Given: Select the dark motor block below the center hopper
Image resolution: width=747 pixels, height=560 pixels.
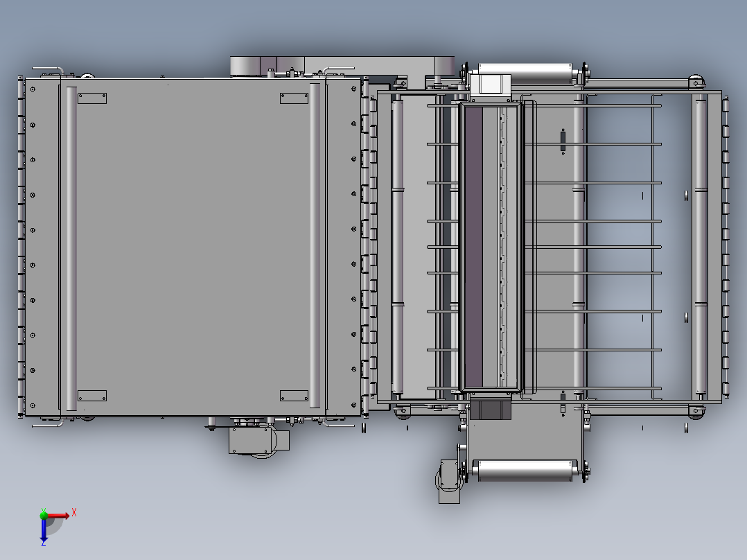Looking at the screenshot, I should [x=490, y=410].
